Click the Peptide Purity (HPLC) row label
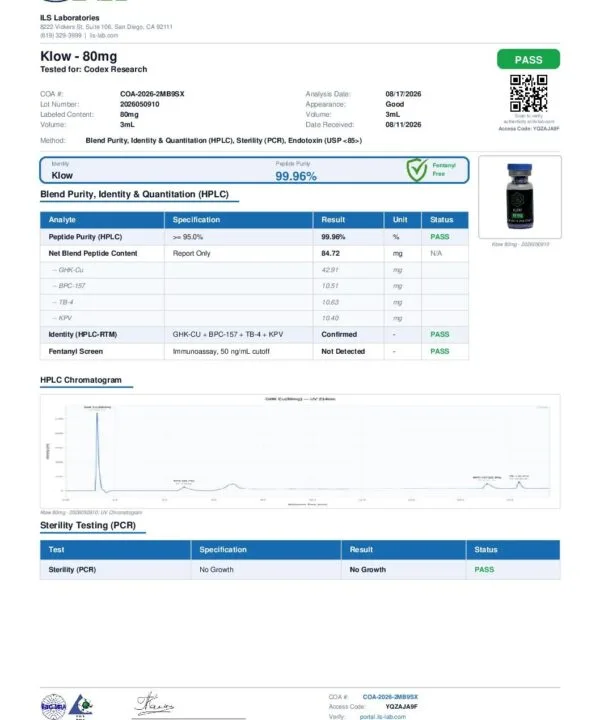The height and width of the screenshot is (720, 600). tap(85, 237)
